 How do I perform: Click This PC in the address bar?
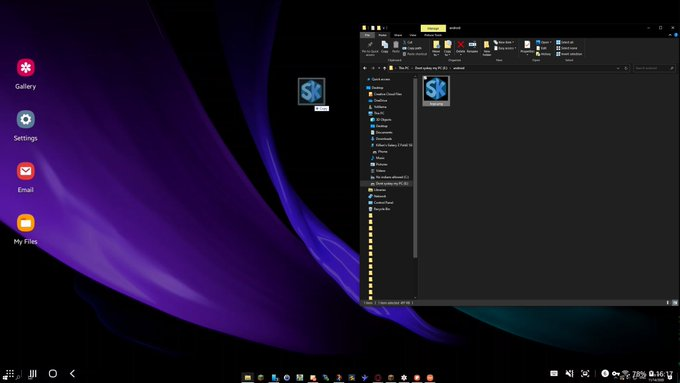(404, 68)
